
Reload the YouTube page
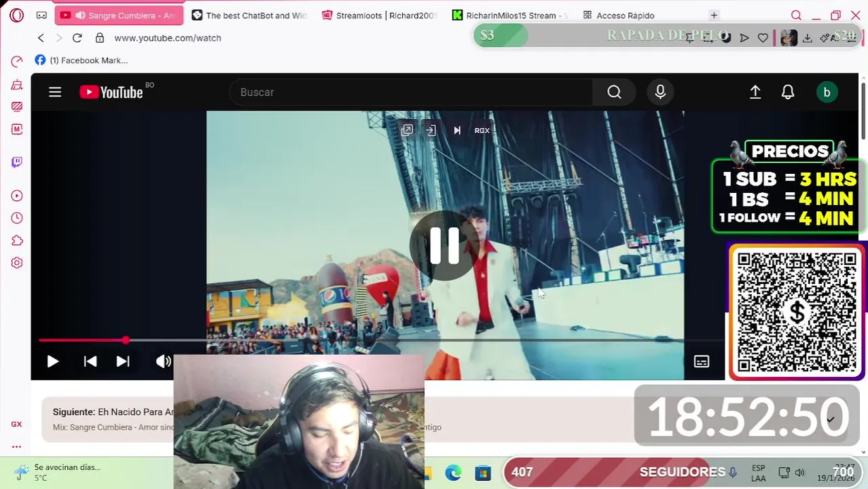click(77, 38)
